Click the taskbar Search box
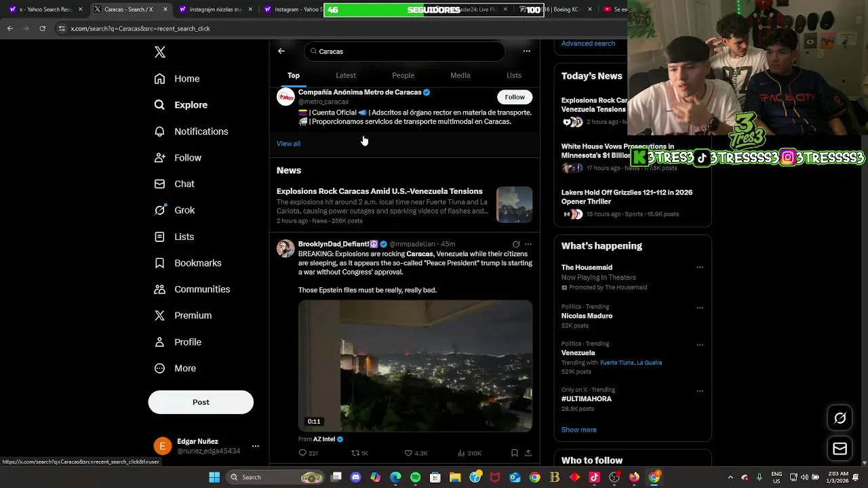 [x=274, y=477]
